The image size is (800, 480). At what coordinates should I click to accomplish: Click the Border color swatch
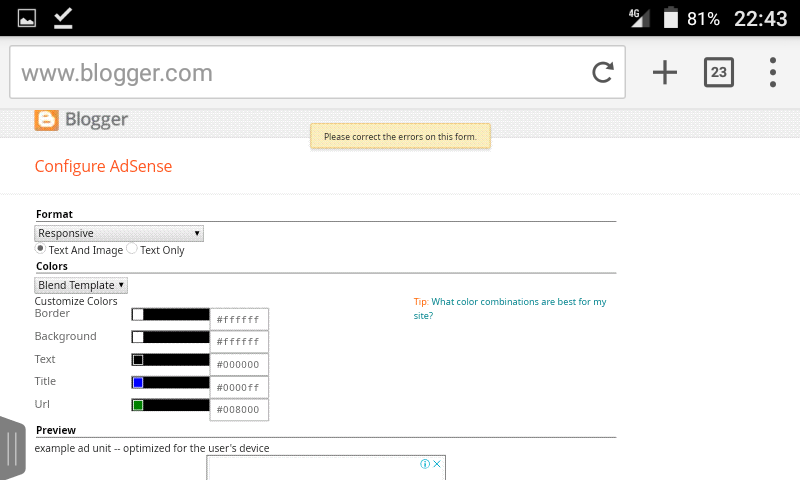point(138,314)
